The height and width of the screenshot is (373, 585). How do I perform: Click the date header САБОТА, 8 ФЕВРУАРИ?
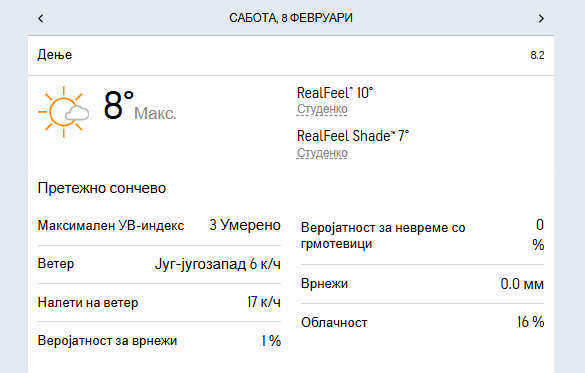(x=291, y=18)
